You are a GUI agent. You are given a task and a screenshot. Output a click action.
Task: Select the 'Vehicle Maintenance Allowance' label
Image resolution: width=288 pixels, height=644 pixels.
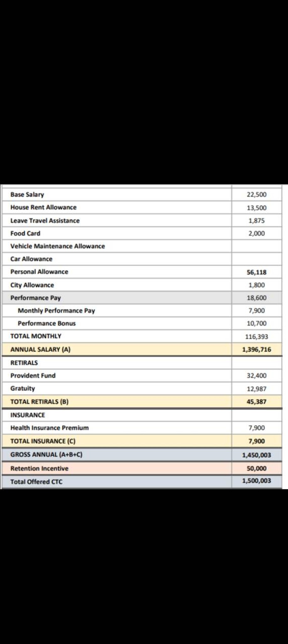coord(57,246)
